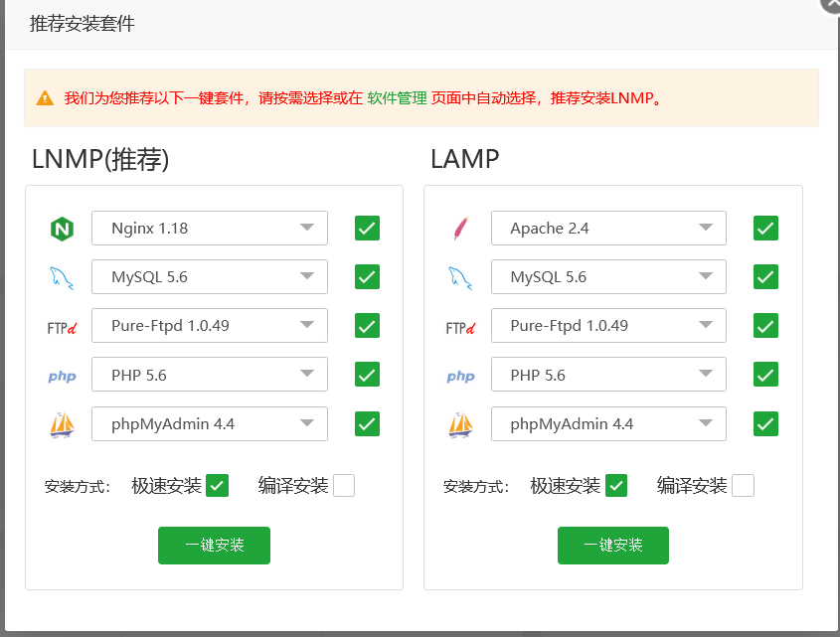840x637 pixels.
Task: Open LAMP PHP 5.6 version dropdown
Action: click(x=608, y=375)
